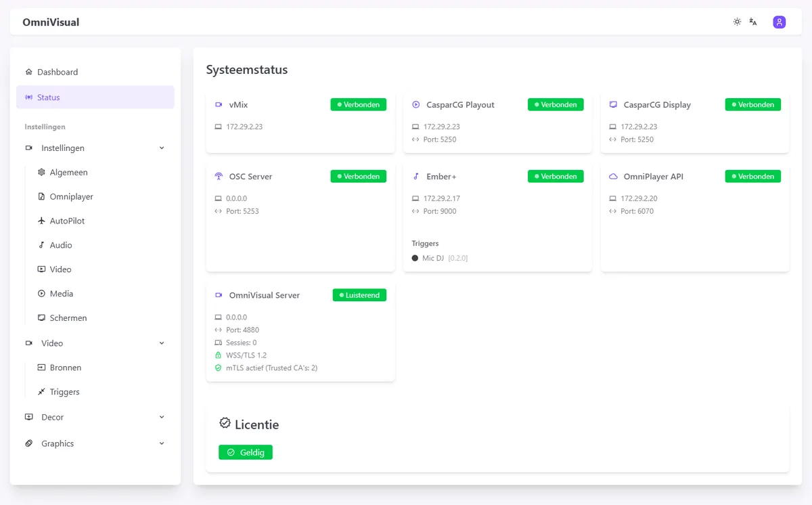
Task: Click the OmniVisual Server Luisterend badge
Action: [x=359, y=295]
